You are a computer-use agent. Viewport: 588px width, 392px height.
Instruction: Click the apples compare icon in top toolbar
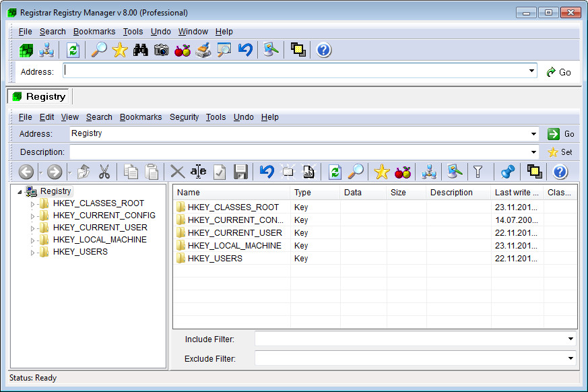tap(183, 50)
